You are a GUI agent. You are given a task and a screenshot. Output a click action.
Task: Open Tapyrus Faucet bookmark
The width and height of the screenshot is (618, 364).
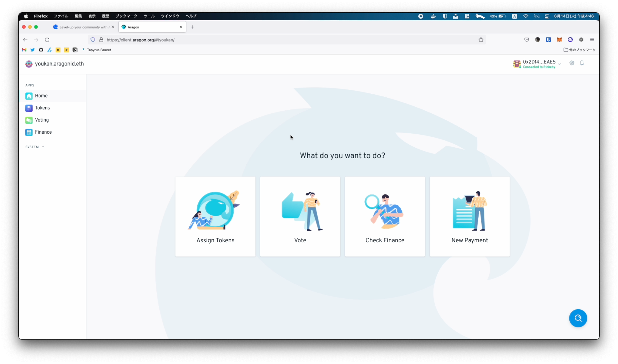click(99, 50)
